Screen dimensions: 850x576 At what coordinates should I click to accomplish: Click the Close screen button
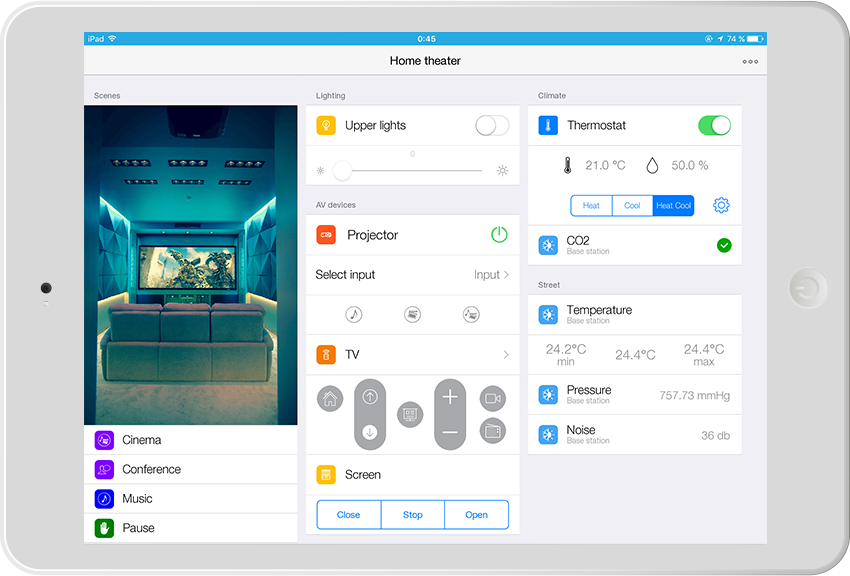(348, 515)
